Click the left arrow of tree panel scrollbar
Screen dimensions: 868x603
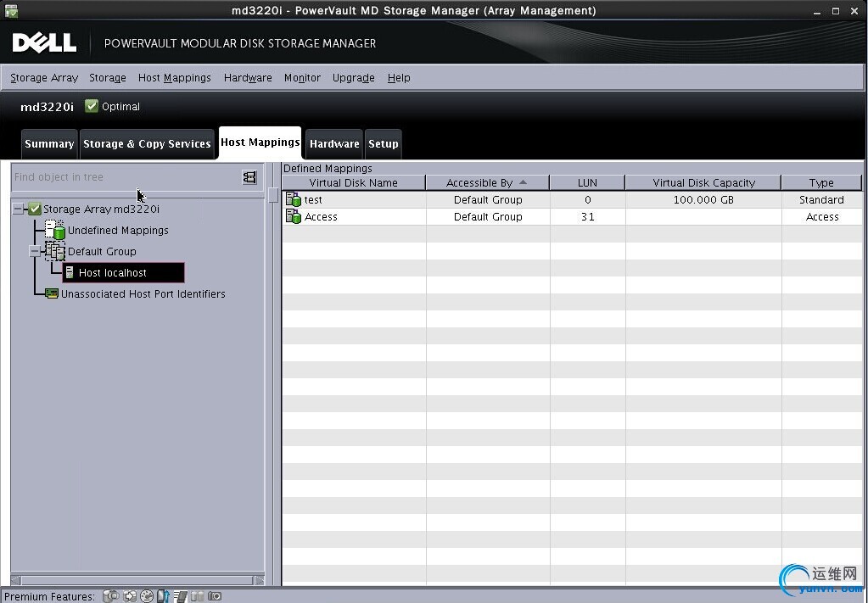click(16, 580)
